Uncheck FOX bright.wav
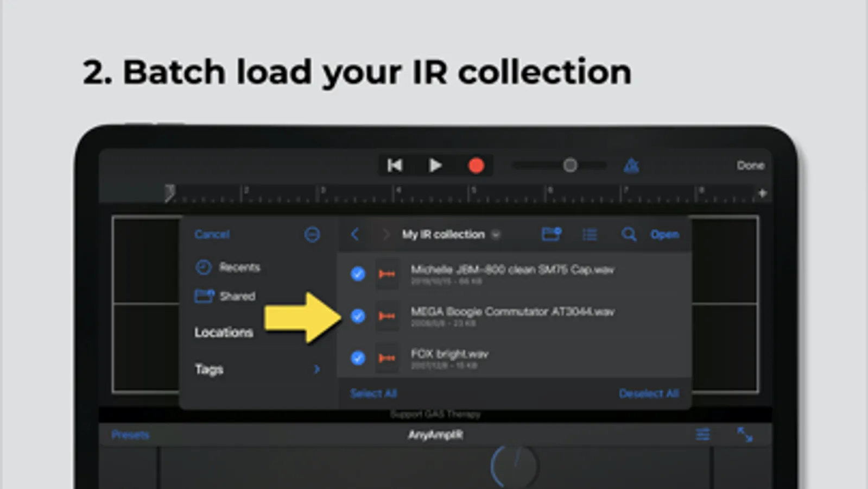Image resolution: width=868 pixels, height=489 pixels. click(358, 358)
